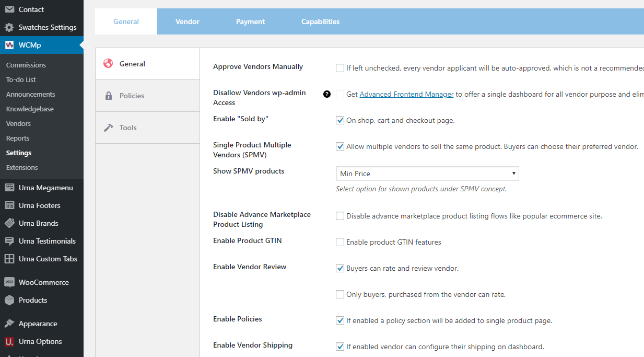Image resolution: width=644 pixels, height=357 pixels.
Task: Uncheck Single Product Multiple Vendors checkbox
Action: pos(340,146)
